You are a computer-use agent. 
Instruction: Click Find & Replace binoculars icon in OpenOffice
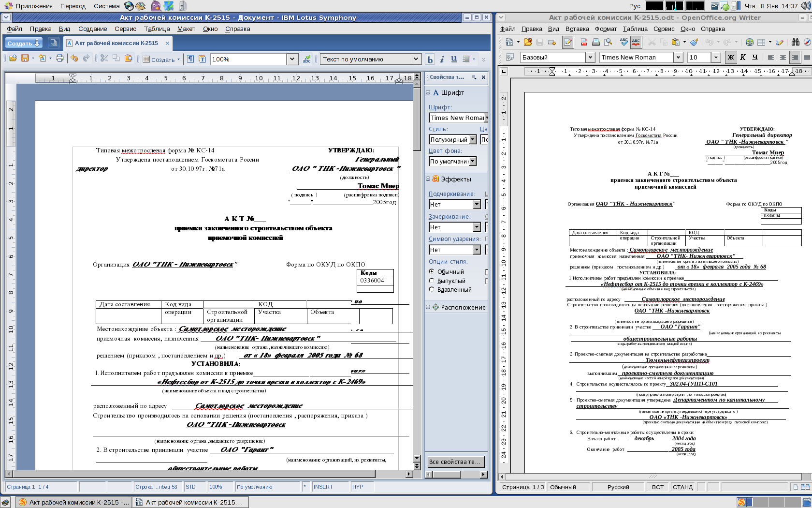click(x=795, y=42)
